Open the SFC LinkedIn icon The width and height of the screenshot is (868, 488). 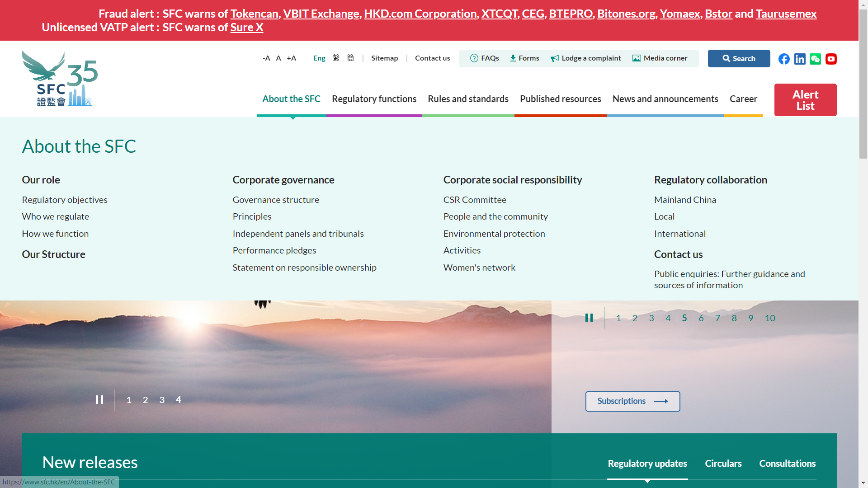[800, 59]
